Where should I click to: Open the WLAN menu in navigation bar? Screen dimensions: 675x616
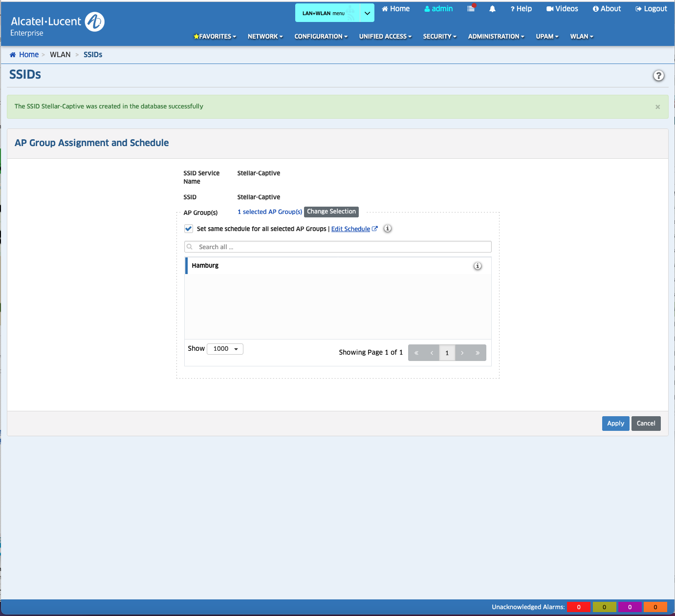tap(581, 37)
